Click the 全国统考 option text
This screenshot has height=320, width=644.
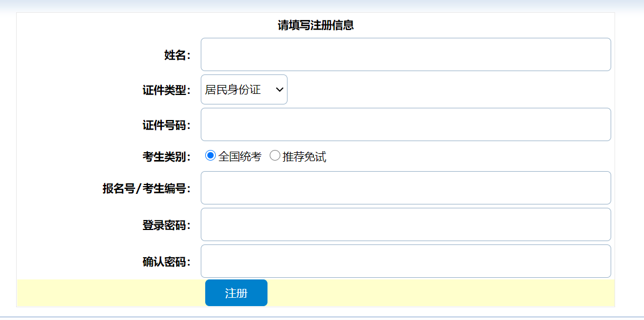pos(240,157)
